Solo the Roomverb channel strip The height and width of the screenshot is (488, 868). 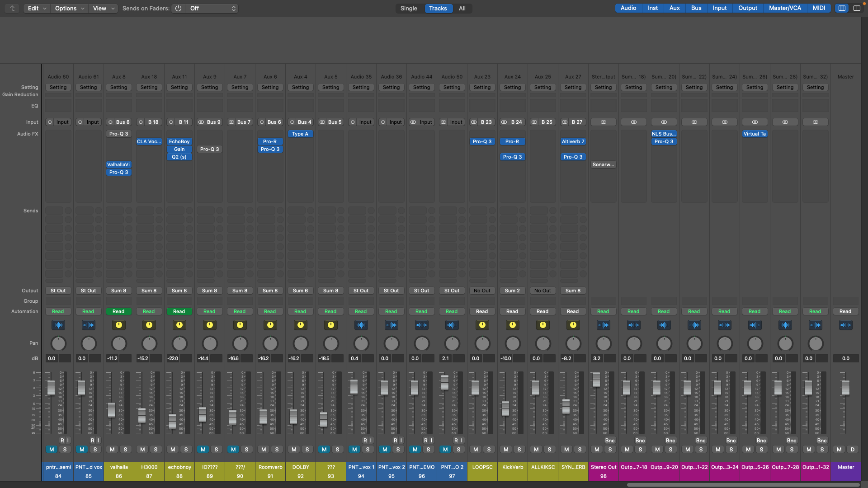277,449
